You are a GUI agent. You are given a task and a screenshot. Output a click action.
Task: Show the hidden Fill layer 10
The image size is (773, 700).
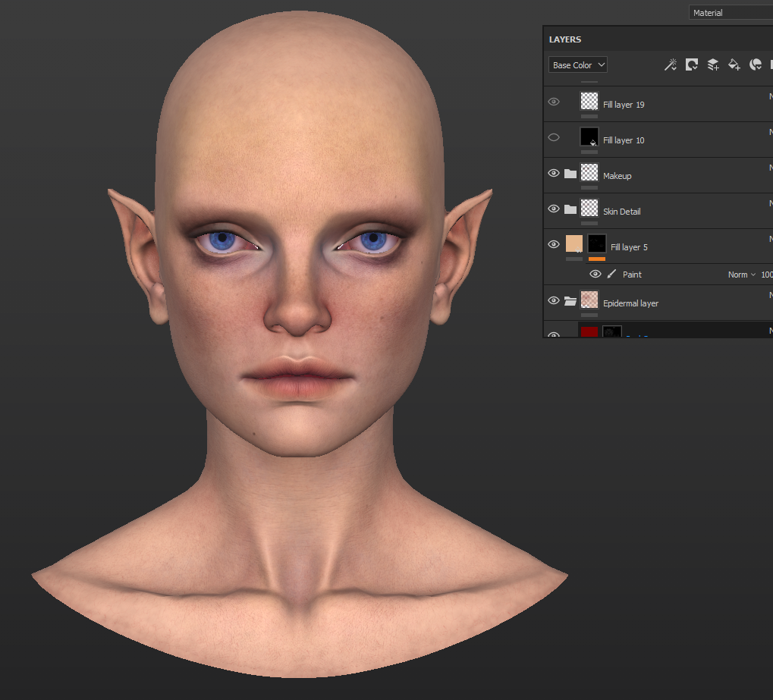click(x=554, y=137)
